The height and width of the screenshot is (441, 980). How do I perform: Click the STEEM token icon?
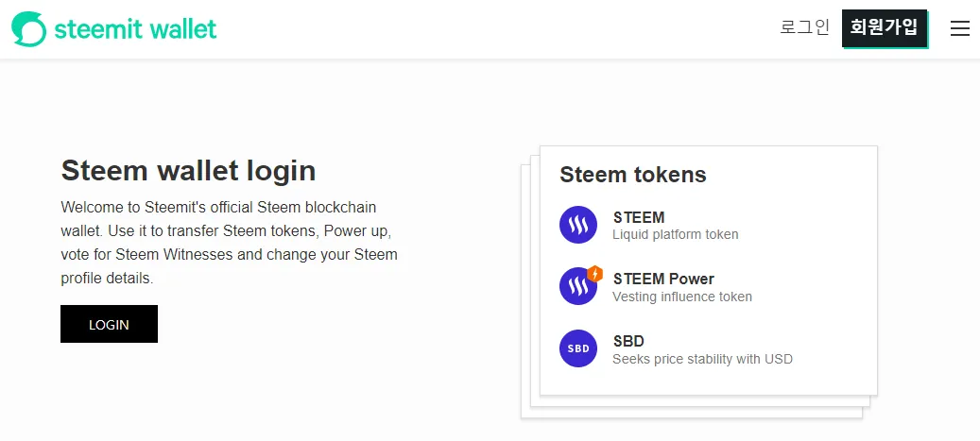pyautogui.click(x=578, y=225)
